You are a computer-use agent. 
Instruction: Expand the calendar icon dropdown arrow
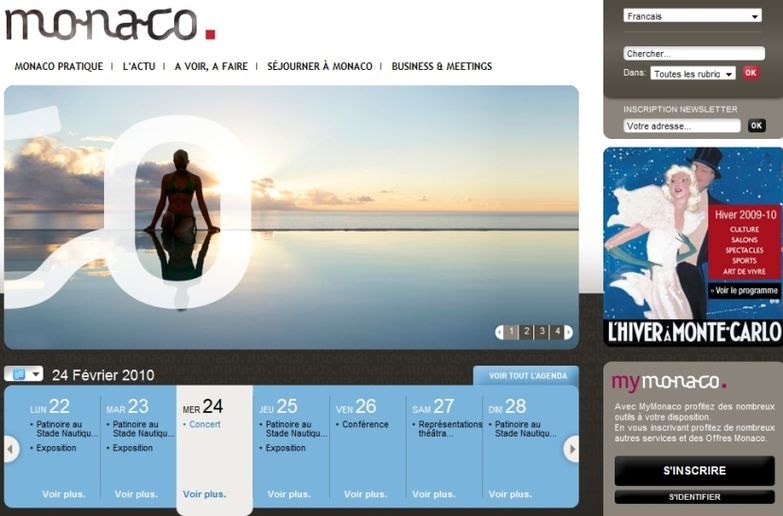click(x=36, y=374)
